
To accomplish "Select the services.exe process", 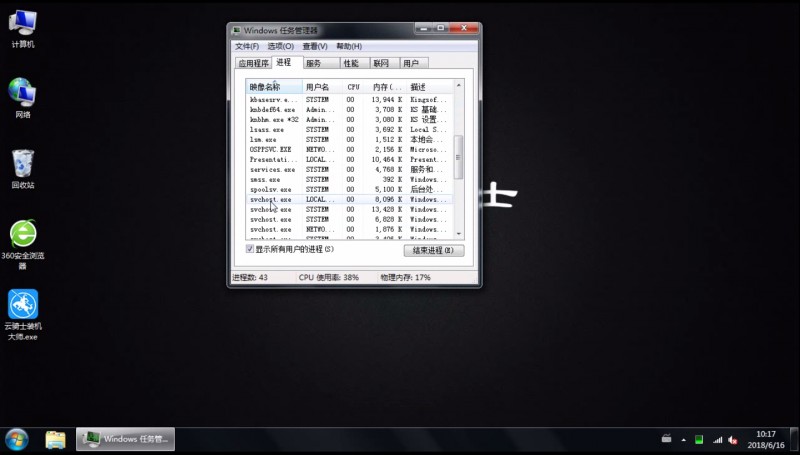I will click(349, 169).
